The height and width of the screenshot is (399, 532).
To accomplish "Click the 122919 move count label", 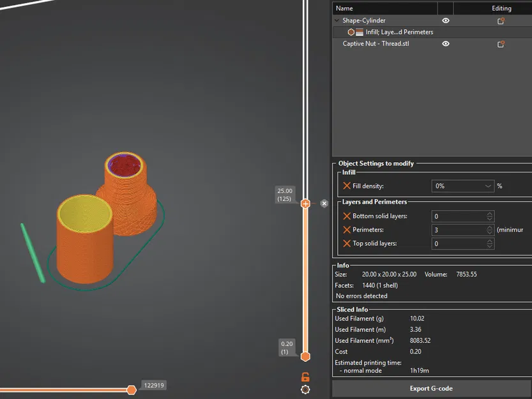I will click(x=154, y=386).
